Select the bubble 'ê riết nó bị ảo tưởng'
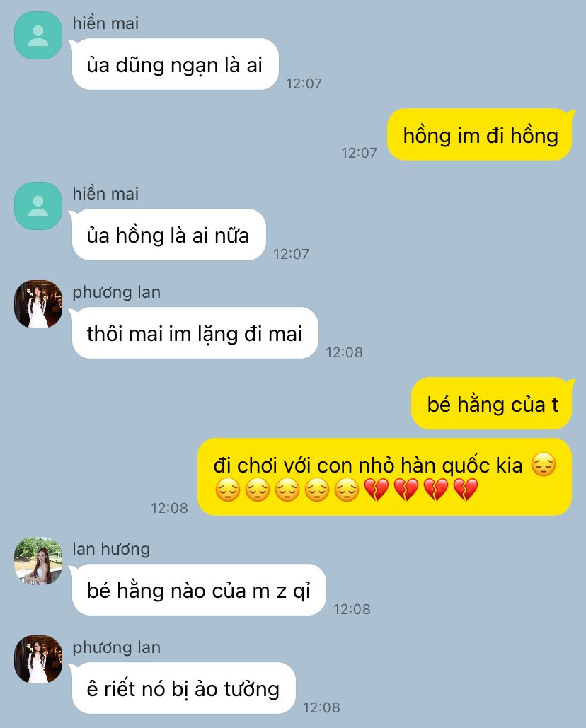Screen dimensions: 586x728 coord(183,688)
